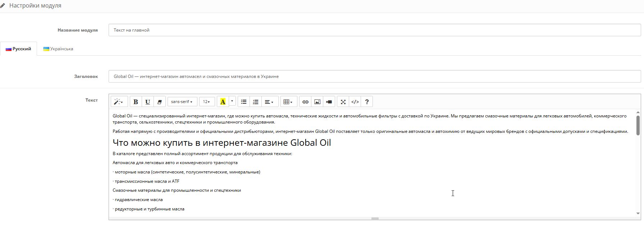Insert an unordered bullet list
The height and width of the screenshot is (228, 644).
pos(244,102)
